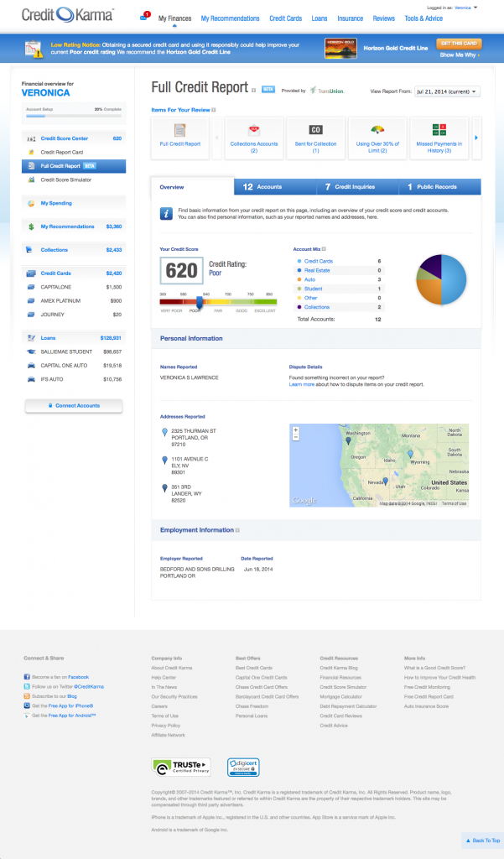Click the Back To Top button

[x=483, y=841]
